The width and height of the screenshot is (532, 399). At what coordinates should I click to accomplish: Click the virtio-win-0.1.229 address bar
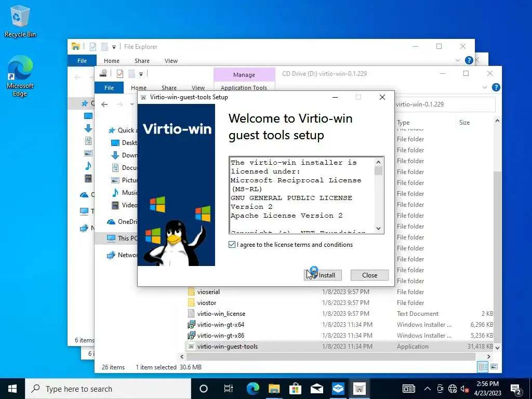tap(445, 104)
